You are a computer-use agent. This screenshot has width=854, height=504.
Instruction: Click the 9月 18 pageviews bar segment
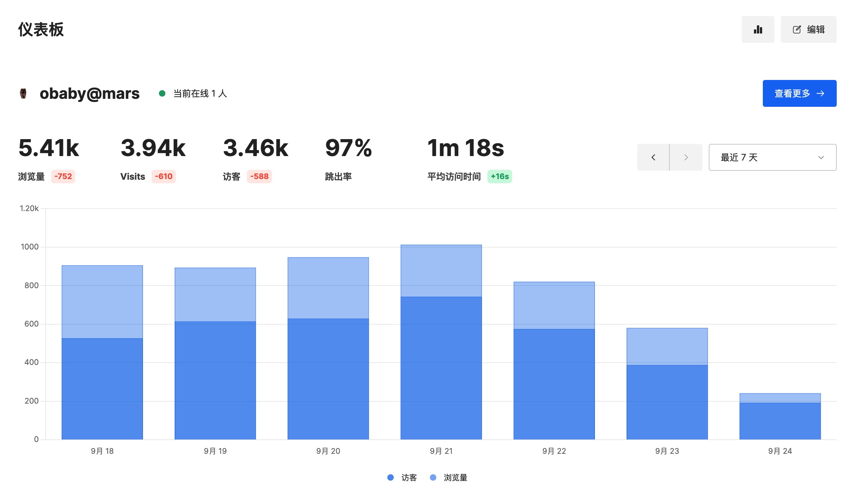102,302
